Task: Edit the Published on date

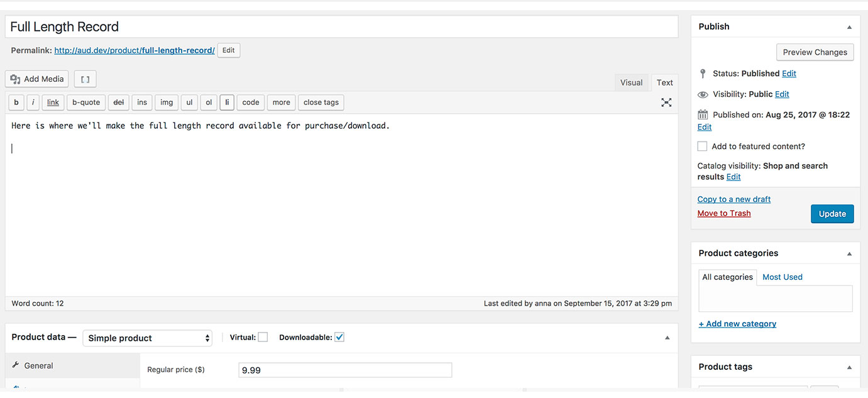Action: (x=705, y=127)
